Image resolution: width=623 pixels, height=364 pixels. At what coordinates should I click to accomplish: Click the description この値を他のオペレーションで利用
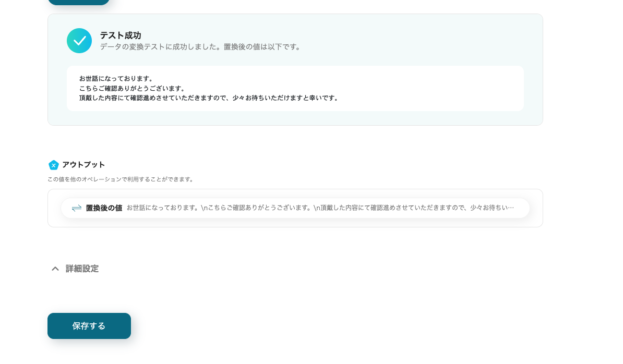(121, 179)
